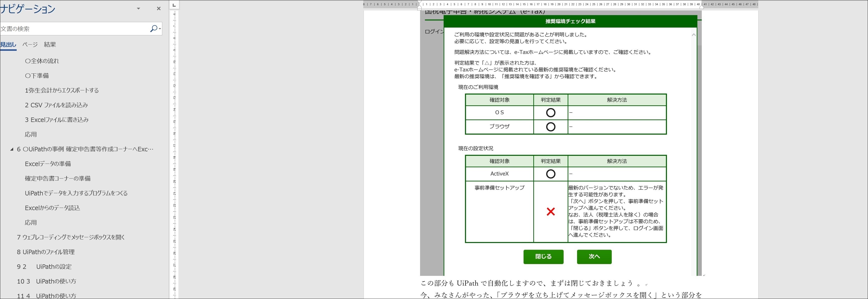This screenshot has height=299, width=868.
Task: Go to heading 1弥生会計からエクスポートする
Action: coord(62,90)
